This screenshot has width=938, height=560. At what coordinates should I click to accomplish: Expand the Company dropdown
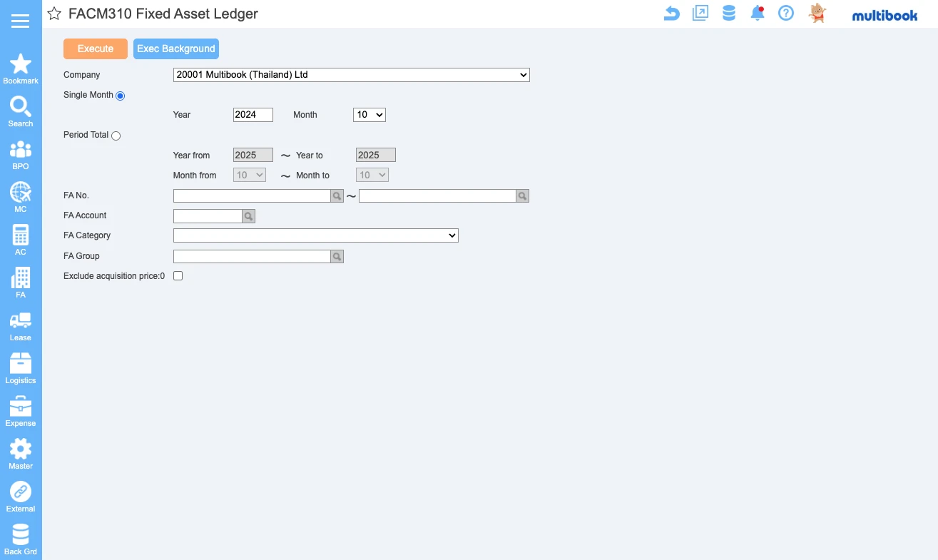351,75
